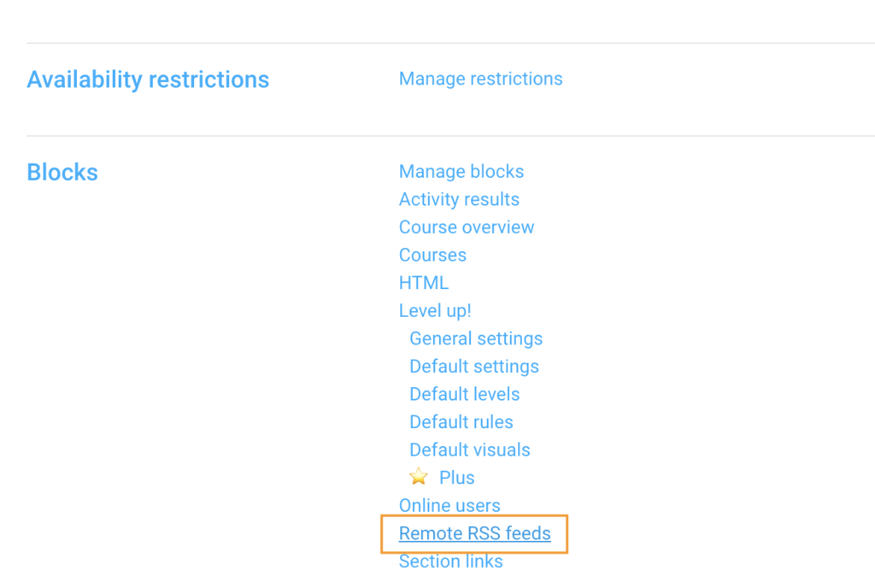Open the Online users block settings

[x=449, y=505]
